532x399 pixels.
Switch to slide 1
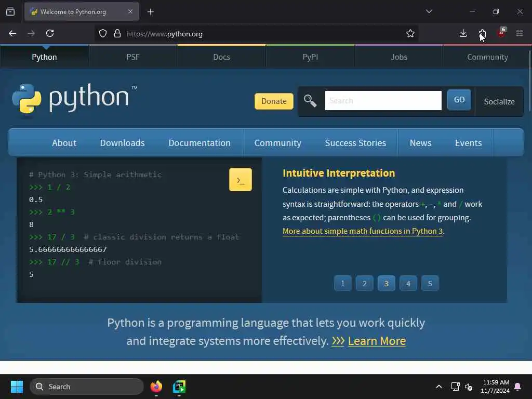[x=343, y=283]
